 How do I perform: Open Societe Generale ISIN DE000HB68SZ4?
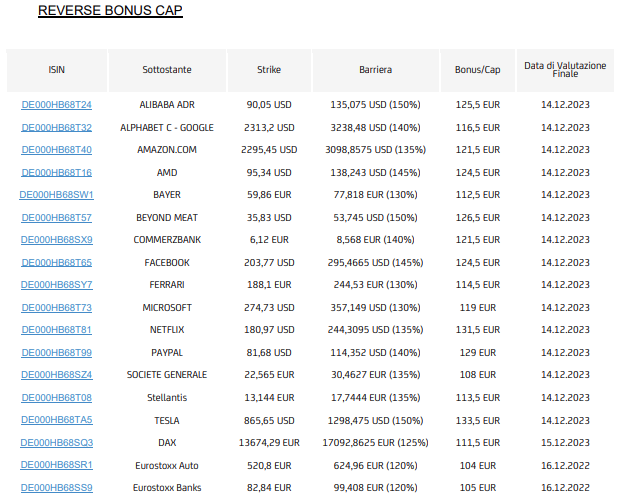(56, 375)
